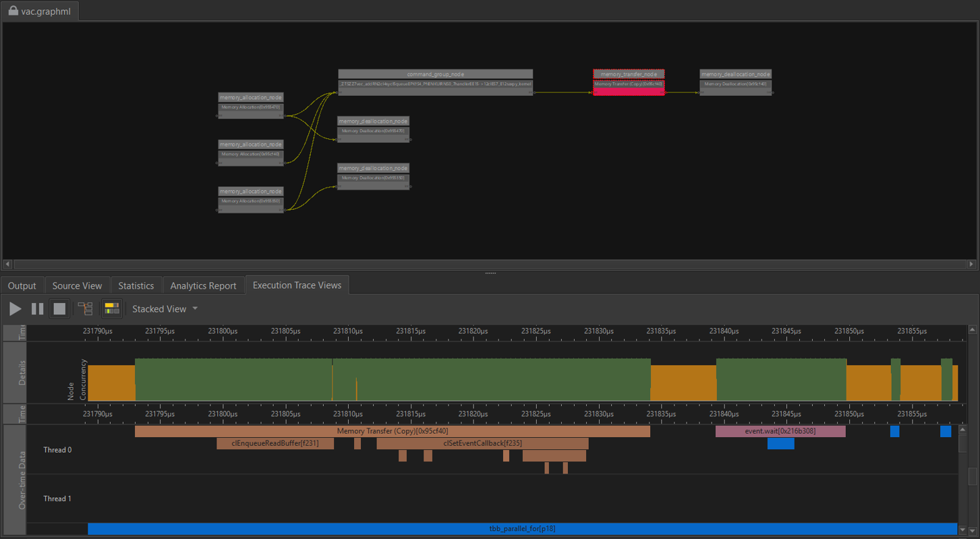Select the event.wait[0x216b308] trace bar
The height and width of the screenshot is (539, 980).
780,431
